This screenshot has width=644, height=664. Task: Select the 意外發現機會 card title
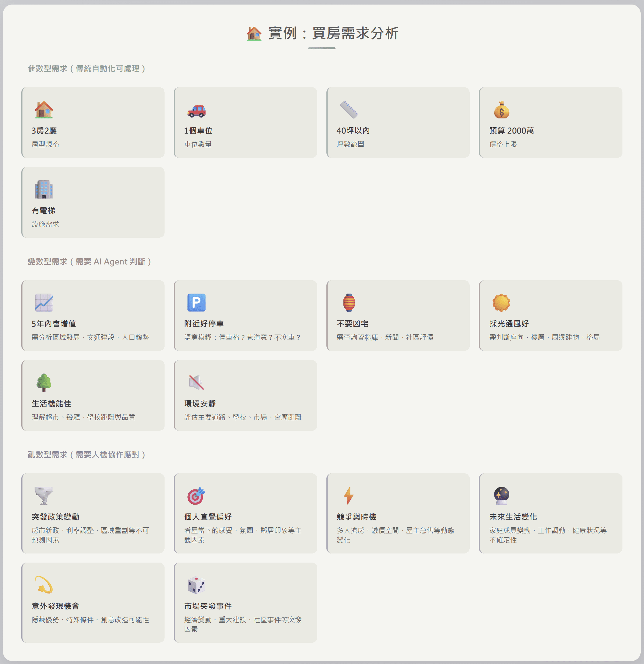(x=56, y=606)
